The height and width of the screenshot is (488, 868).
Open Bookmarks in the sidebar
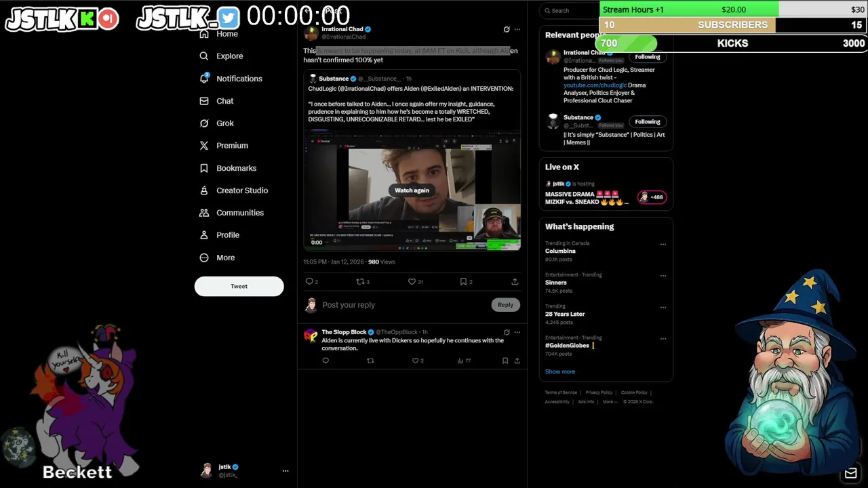tap(236, 168)
